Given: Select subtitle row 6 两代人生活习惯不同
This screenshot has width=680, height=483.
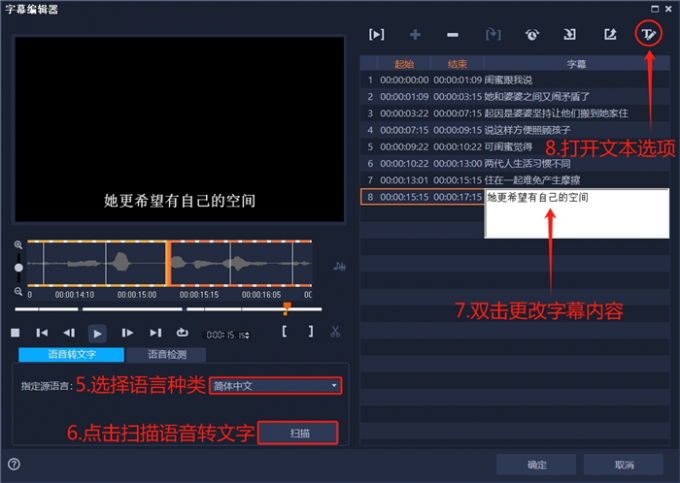Looking at the screenshot, I should 514,163.
